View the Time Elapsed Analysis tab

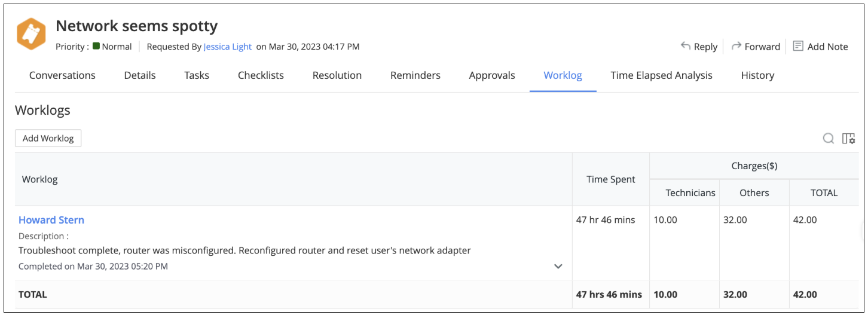(661, 75)
